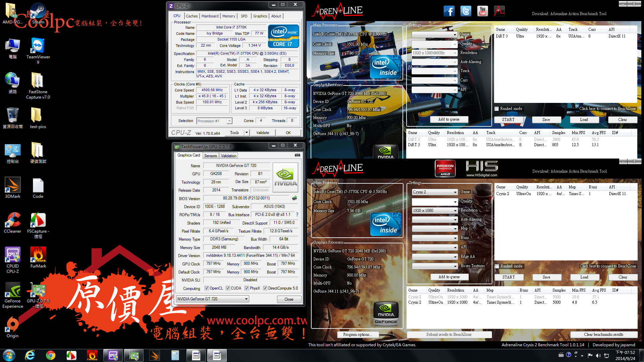Click the GPU-Z screenshot camera icon

pyautogui.click(x=297, y=155)
